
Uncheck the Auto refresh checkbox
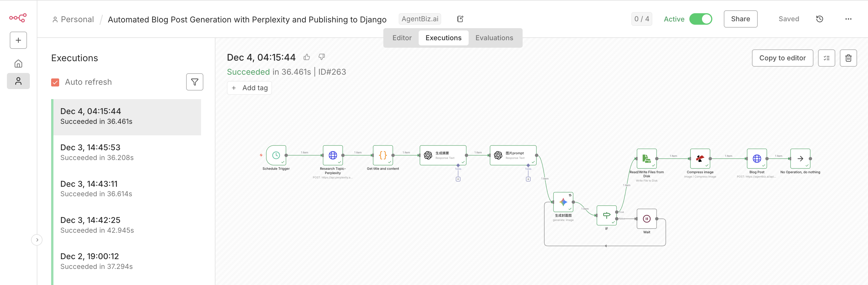tap(55, 82)
